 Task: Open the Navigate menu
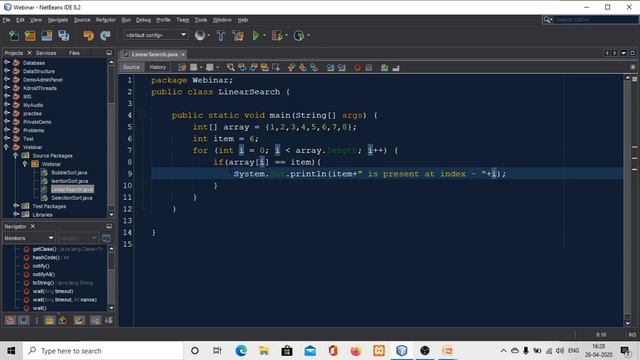click(x=58, y=20)
